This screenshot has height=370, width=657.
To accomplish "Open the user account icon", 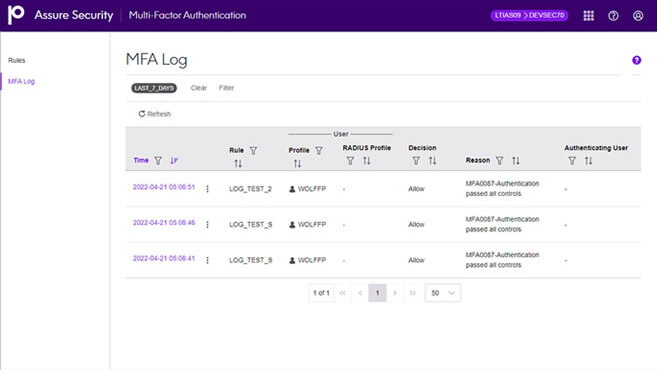I will pyautogui.click(x=638, y=16).
